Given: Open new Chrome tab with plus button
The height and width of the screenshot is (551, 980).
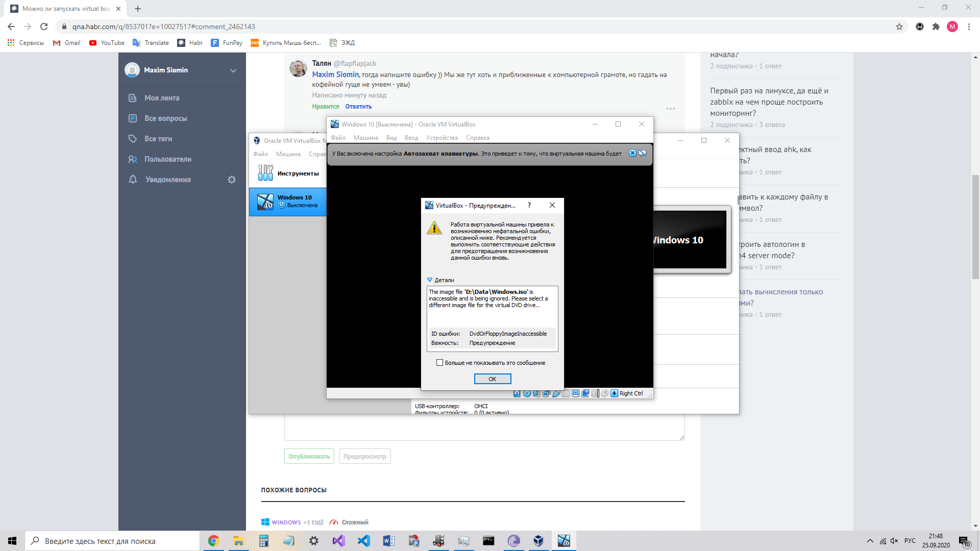Looking at the screenshot, I should tap(138, 9).
